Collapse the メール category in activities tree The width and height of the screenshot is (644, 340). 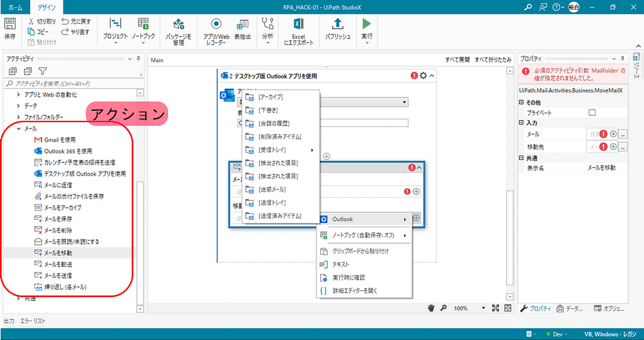[18, 128]
